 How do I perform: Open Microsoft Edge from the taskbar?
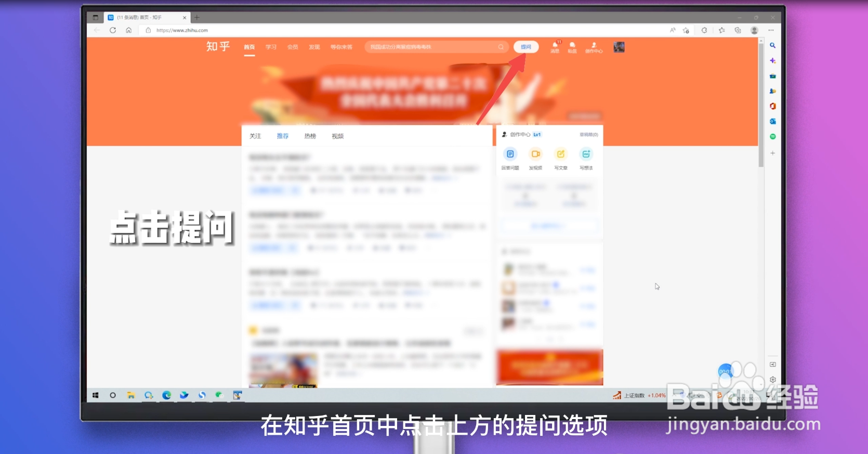click(167, 396)
